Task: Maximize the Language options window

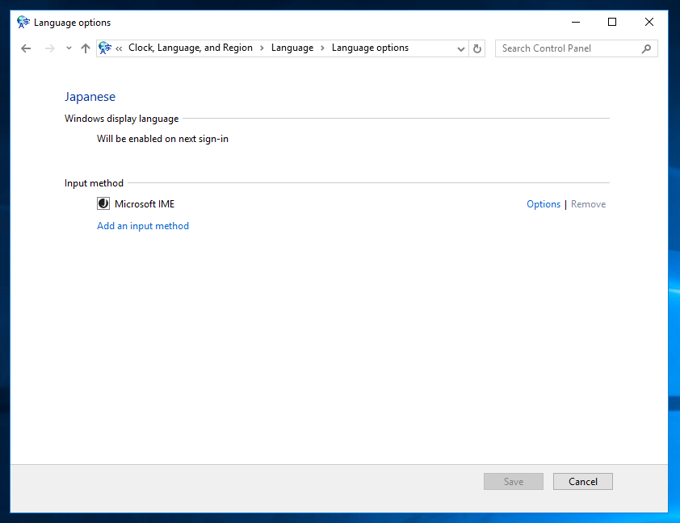Action: (612, 22)
